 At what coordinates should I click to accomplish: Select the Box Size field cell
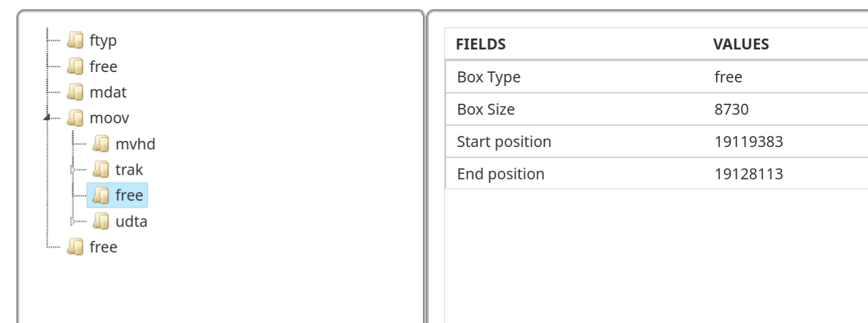486,110
